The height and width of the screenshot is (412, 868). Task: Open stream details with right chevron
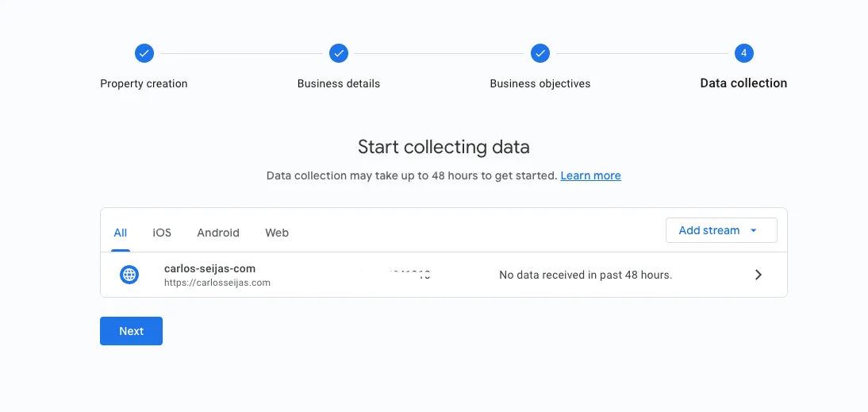[758, 275]
